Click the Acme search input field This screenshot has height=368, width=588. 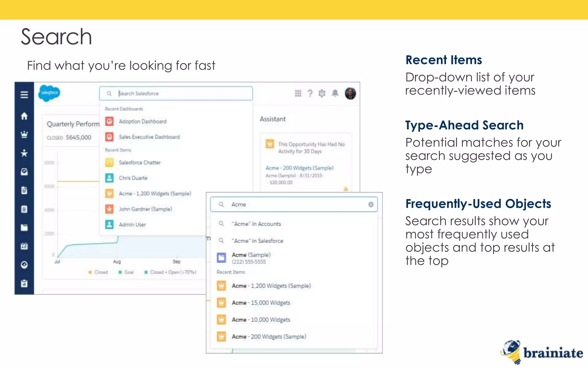pos(294,204)
